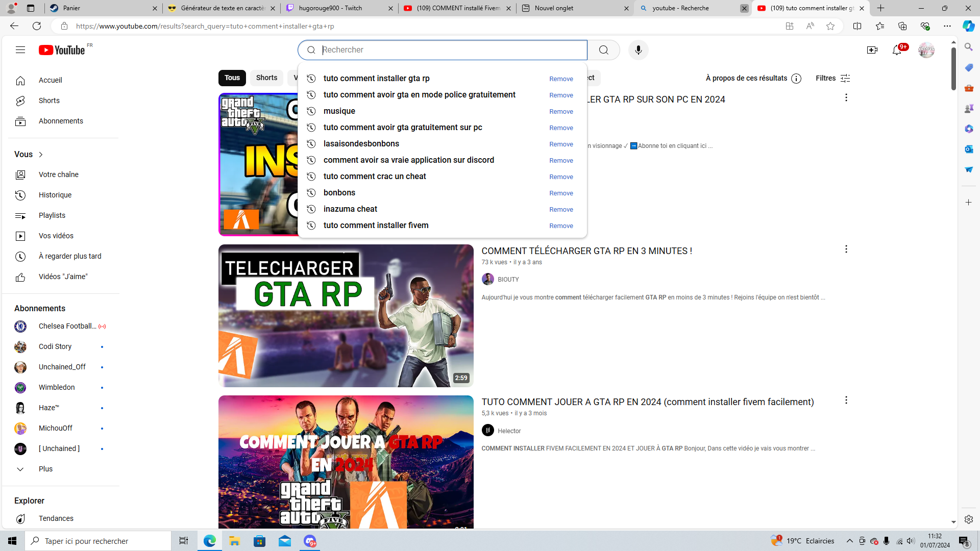The image size is (980, 551).
Task: Expand subscriptions with Plus
Action: [61, 469]
